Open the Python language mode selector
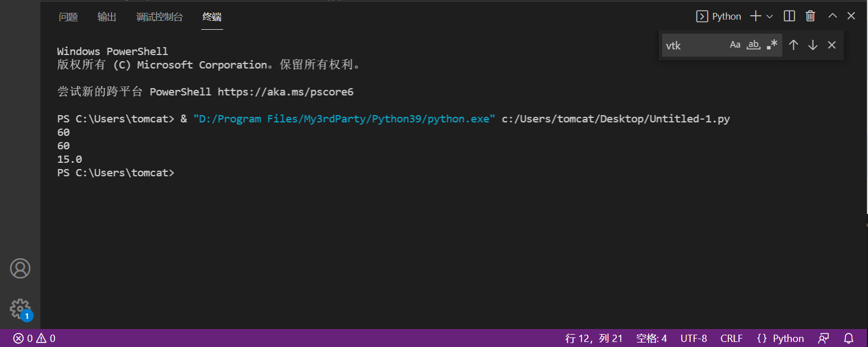 pyautogui.click(x=780, y=338)
